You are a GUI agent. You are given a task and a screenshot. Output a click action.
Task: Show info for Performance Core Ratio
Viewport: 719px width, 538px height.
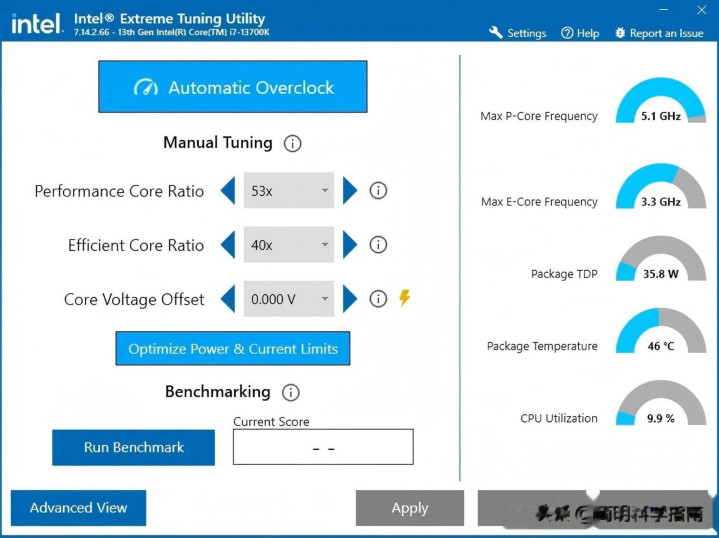click(378, 190)
